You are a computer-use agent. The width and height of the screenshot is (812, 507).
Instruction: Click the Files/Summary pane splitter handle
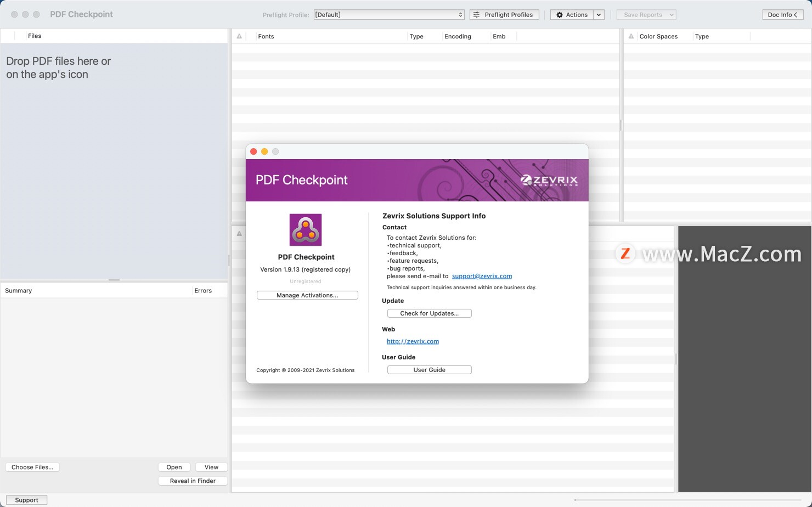pyautogui.click(x=114, y=280)
